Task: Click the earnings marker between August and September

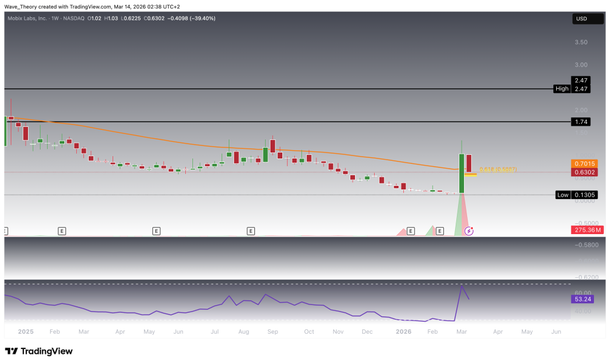Action: [x=251, y=230]
